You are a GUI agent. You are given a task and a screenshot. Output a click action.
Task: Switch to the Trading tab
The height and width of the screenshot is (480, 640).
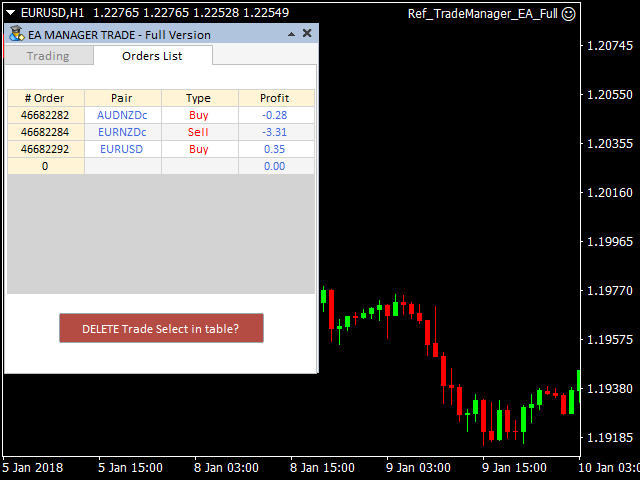coord(48,56)
